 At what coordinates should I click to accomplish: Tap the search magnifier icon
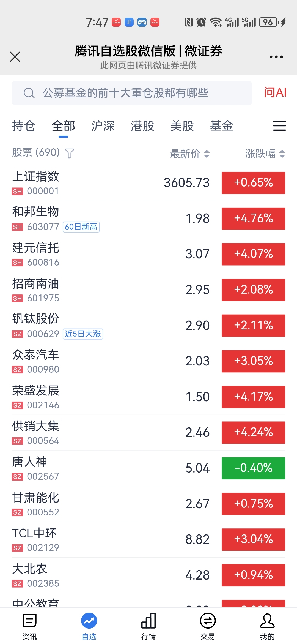click(x=29, y=93)
